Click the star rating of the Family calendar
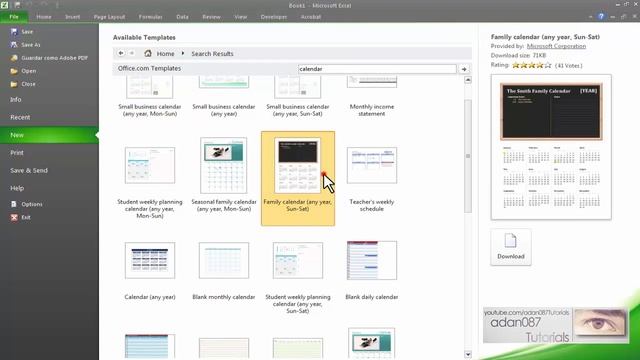Image resolution: width=640 pixels, height=360 pixels. click(531, 65)
